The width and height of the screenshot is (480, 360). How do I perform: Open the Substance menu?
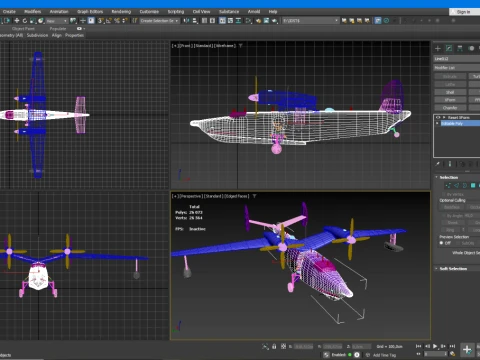[x=229, y=12]
